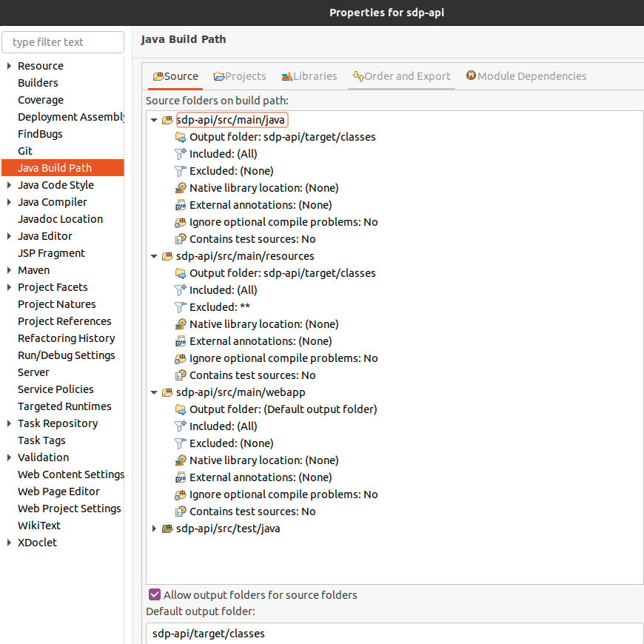Open the Run/Debug Settings page
The width and height of the screenshot is (644, 644).
tap(67, 355)
